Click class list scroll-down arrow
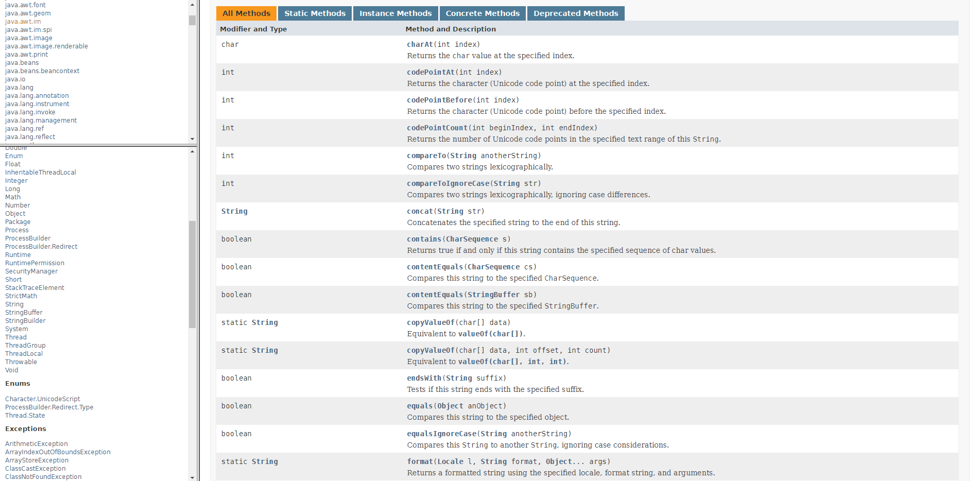 point(192,477)
